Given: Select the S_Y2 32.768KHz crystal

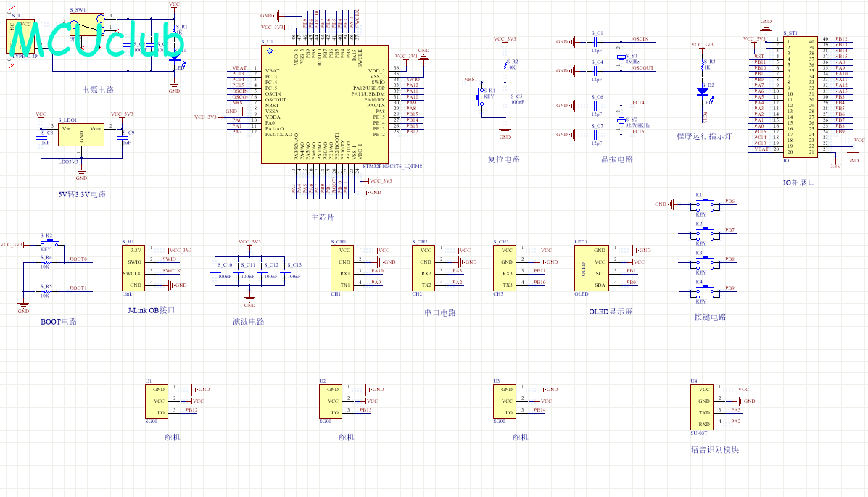Looking at the screenshot, I should click(x=621, y=120).
